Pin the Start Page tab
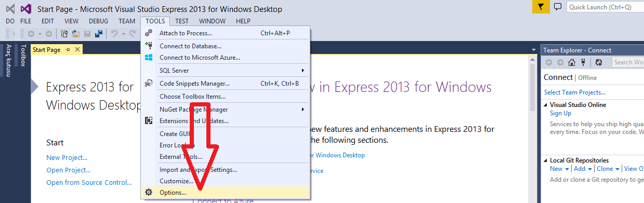This screenshot has height=203, width=644. (68, 50)
